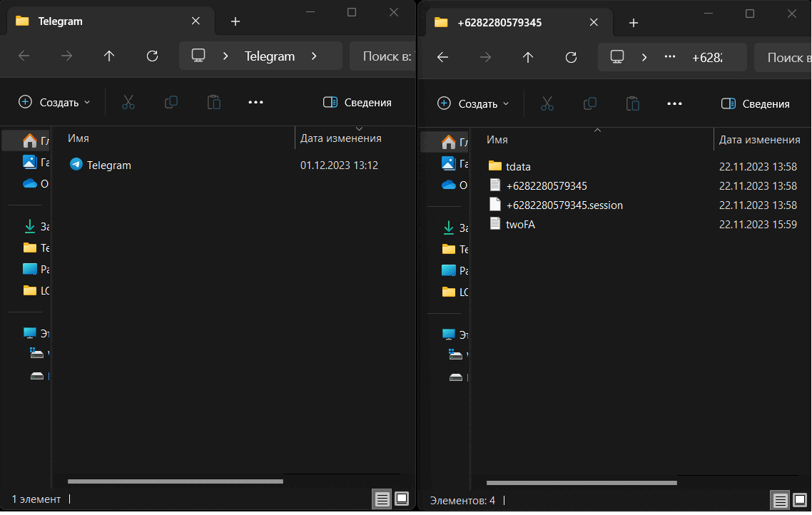812x515 pixels.
Task: Switch to details list view in left window
Action: pos(383,499)
